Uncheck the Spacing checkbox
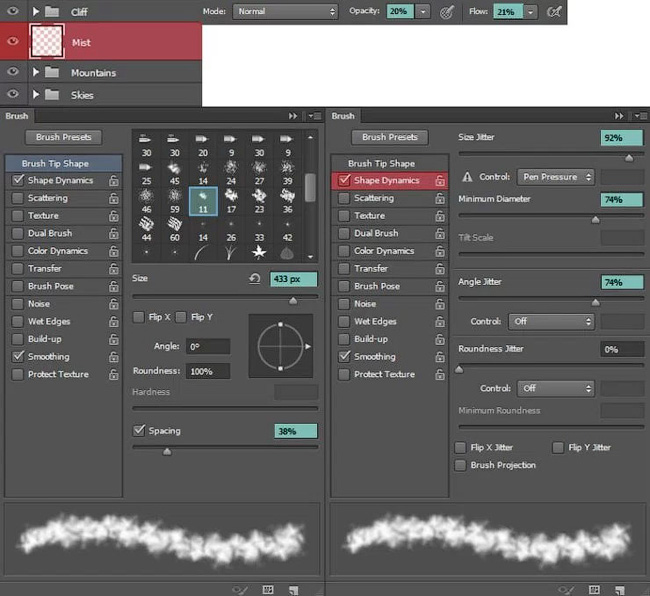The image size is (650, 596). click(139, 431)
